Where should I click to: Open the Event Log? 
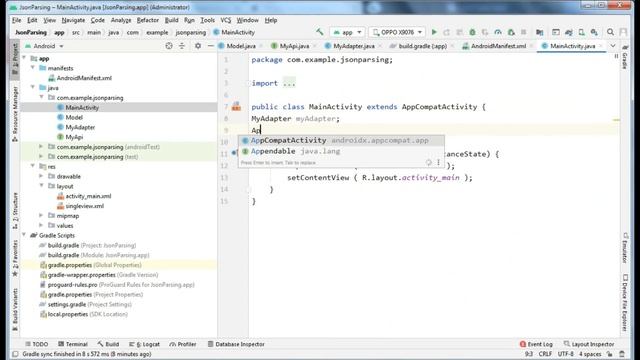click(536, 344)
